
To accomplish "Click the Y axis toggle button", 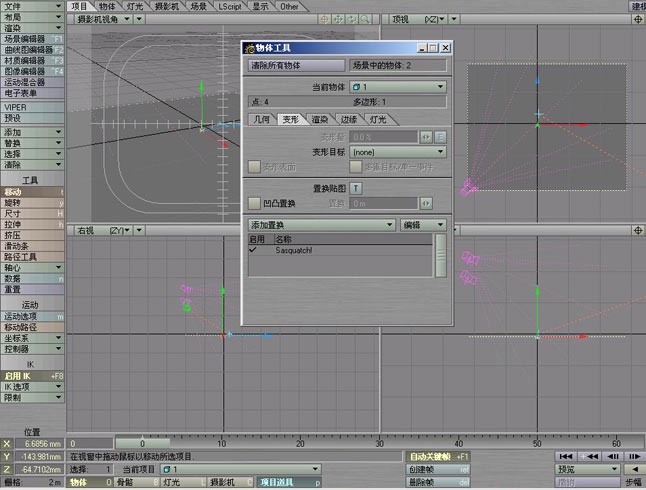I will [7, 456].
